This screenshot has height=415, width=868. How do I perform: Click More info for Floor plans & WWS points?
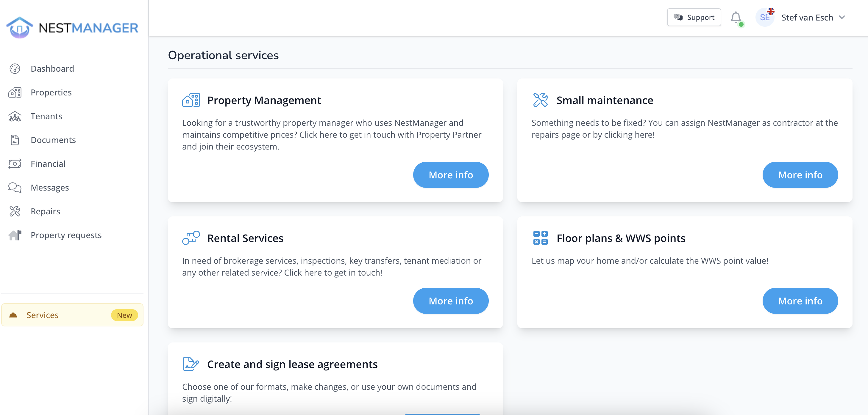800,301
